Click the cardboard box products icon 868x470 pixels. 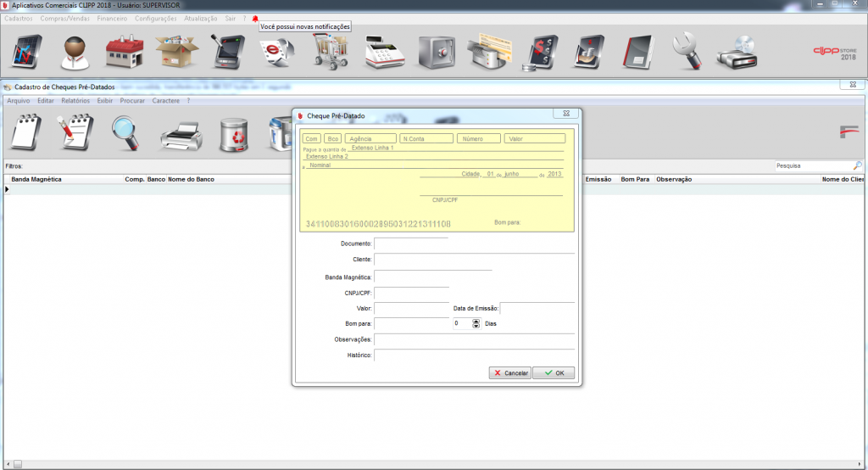(x=175, y=53)
